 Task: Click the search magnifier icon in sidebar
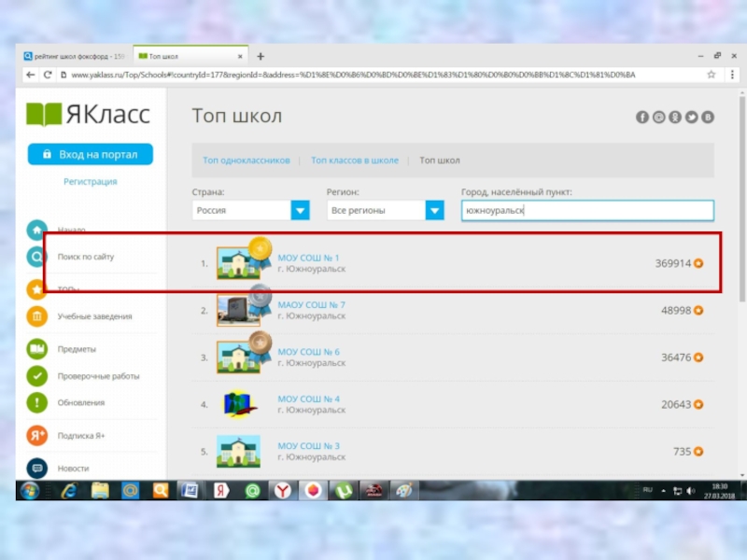click(36, 257)
